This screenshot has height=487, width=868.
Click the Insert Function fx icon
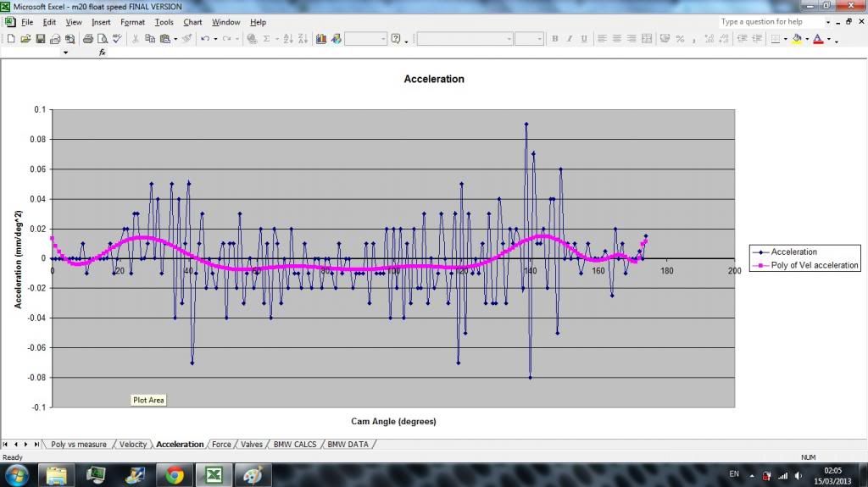click(103, 53)
